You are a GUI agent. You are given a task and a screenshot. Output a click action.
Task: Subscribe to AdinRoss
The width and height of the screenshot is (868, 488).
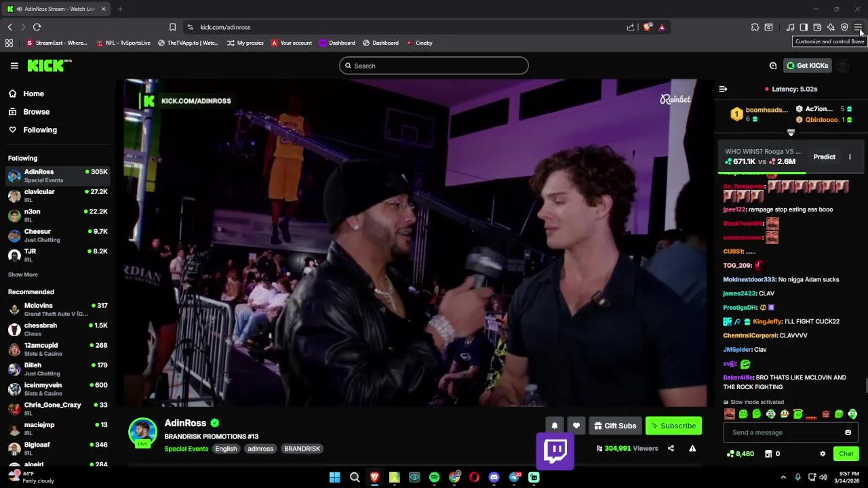673,426
